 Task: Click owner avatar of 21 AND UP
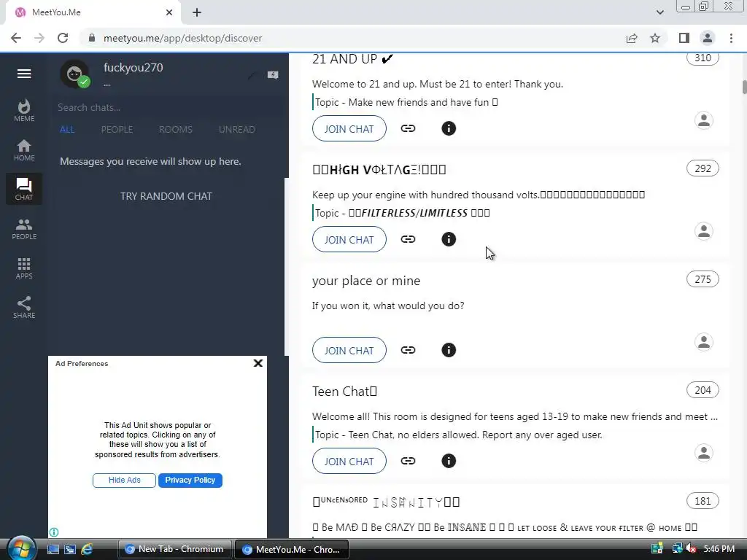click(704, 120)
